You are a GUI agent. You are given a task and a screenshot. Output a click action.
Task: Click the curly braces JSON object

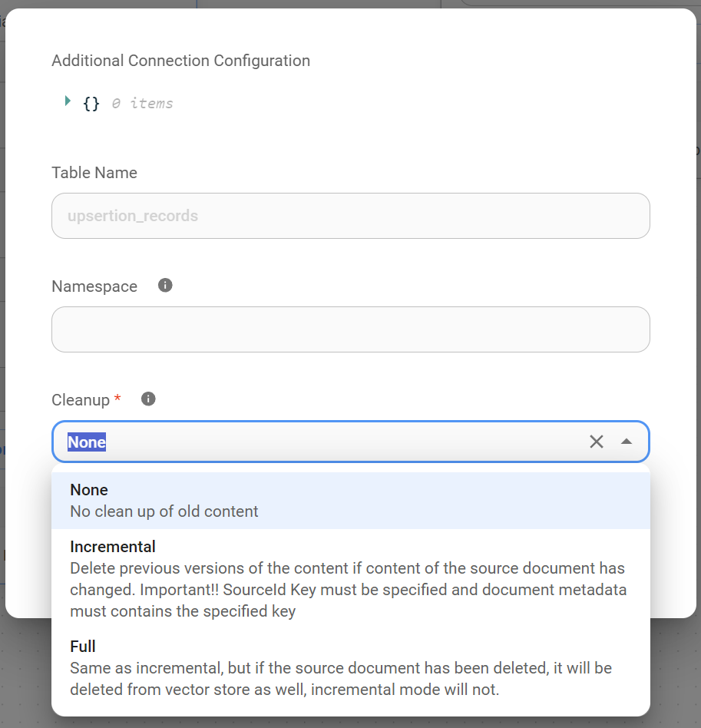[91, 104]
